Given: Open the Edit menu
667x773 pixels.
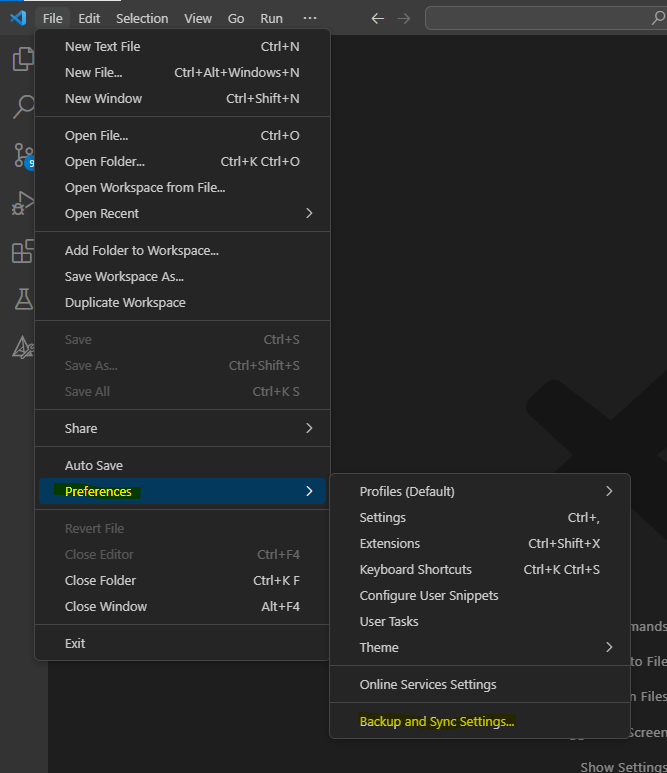Looking at the screenshot, I should 89,18.
